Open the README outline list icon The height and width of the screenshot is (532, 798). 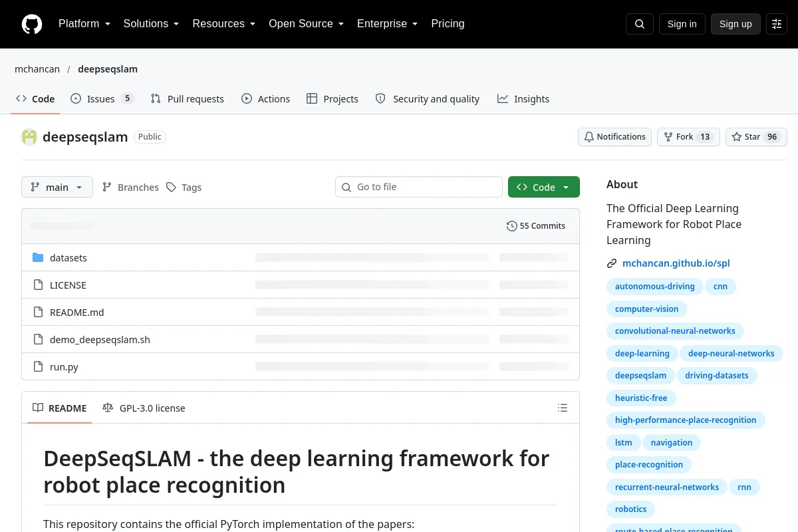click(563, 408)
